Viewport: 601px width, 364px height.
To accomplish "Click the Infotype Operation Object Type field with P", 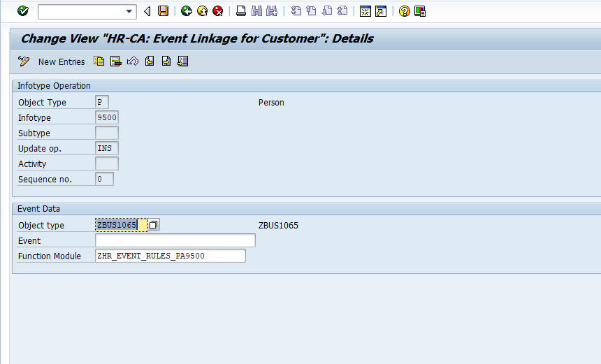I will [102, 102].
